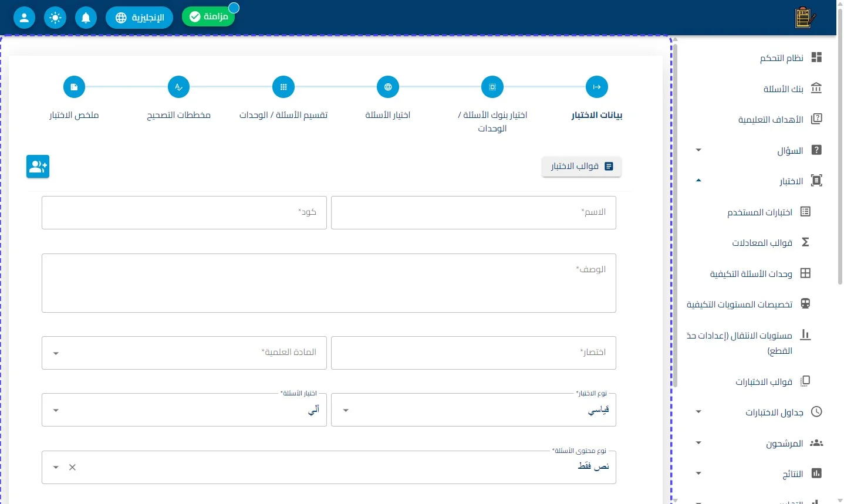Expand the جداول الاختبارات sidebar section arrow
This screenshot has height=504, width=844.
click(698, 412)
